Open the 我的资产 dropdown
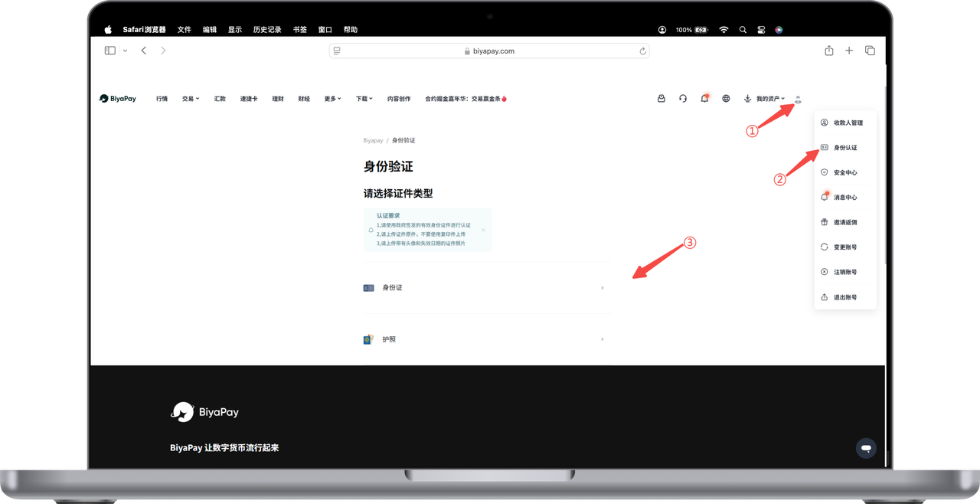The width and height of the screenshot is (980, 504). (770, 99)
